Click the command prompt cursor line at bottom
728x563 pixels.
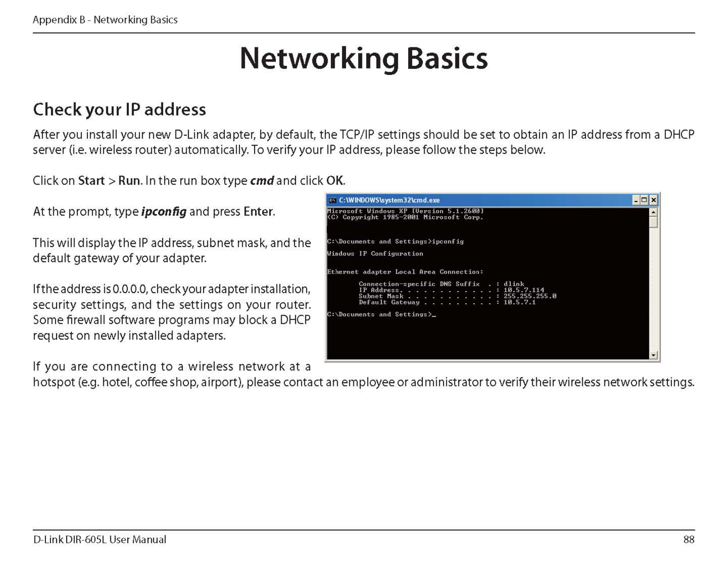pyautogui.click(x=381, y=315)
